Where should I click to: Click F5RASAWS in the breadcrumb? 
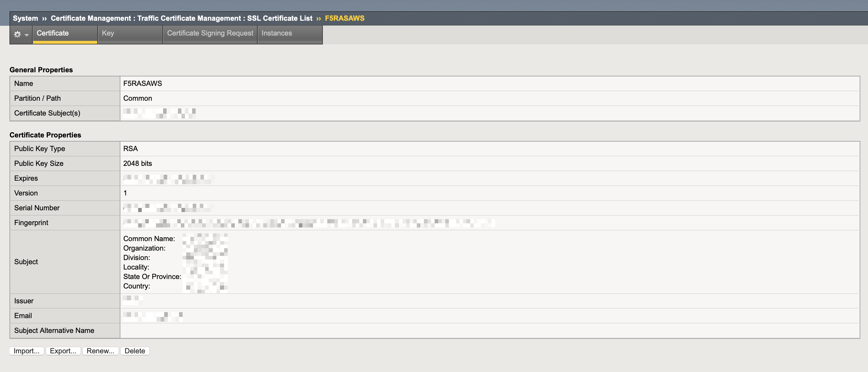[344, 18]
